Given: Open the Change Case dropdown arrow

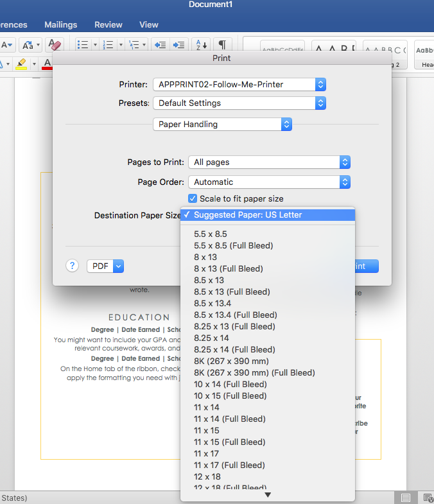Looking at the screenshot, I should click(38, 45).
